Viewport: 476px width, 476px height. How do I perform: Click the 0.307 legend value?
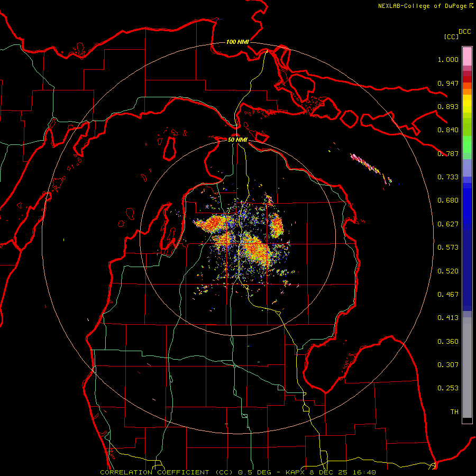click(x=448, y=365)
